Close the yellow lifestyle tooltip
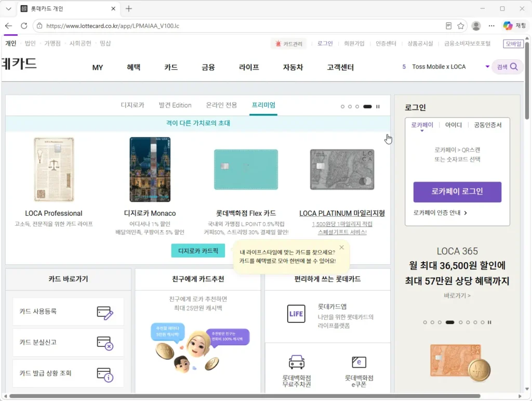Screen dimensions: 532x401 [342, 247]
